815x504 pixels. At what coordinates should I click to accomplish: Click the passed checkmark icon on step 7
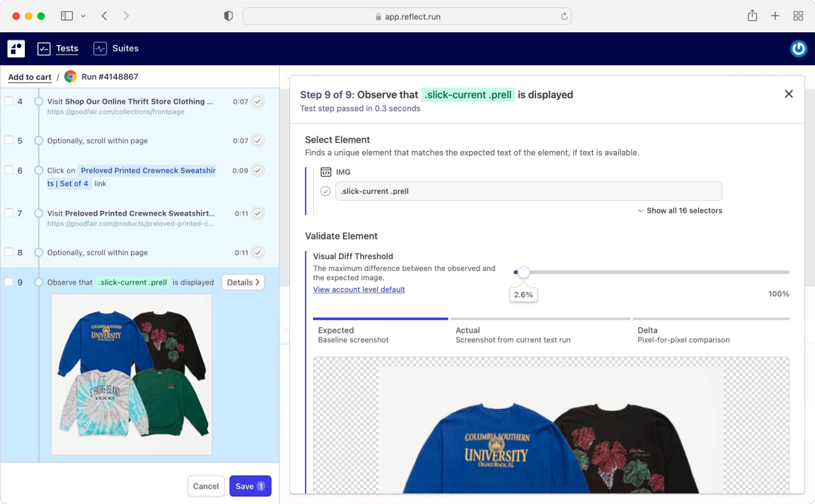pos(258,213)
